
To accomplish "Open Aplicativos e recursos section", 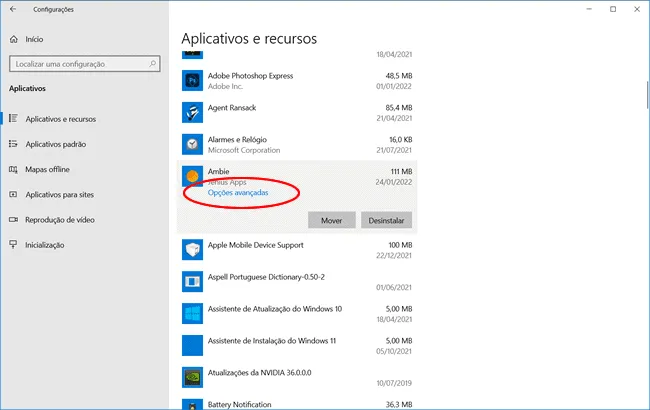I will (61, 119).
